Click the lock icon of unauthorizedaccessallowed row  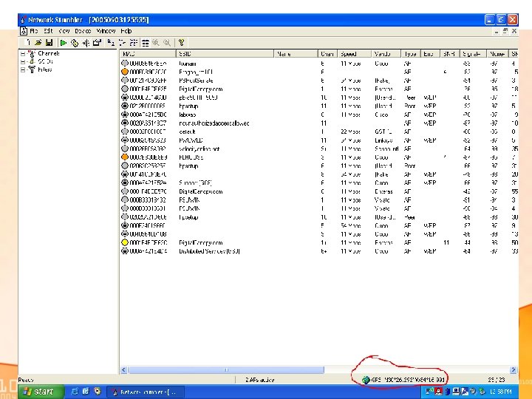125,123
